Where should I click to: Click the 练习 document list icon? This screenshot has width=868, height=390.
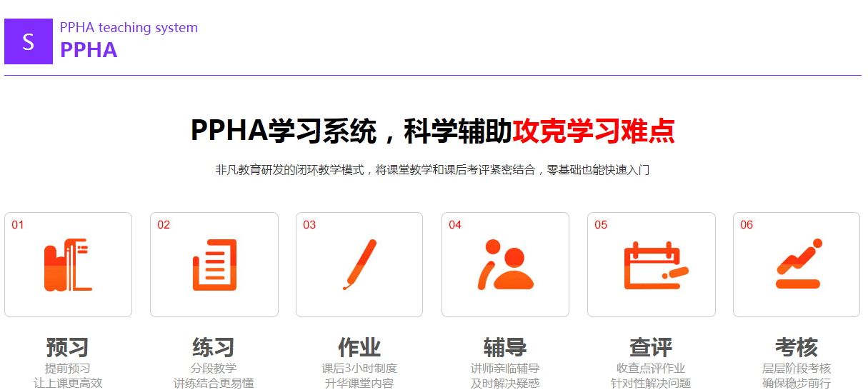[x=214, y=265]
